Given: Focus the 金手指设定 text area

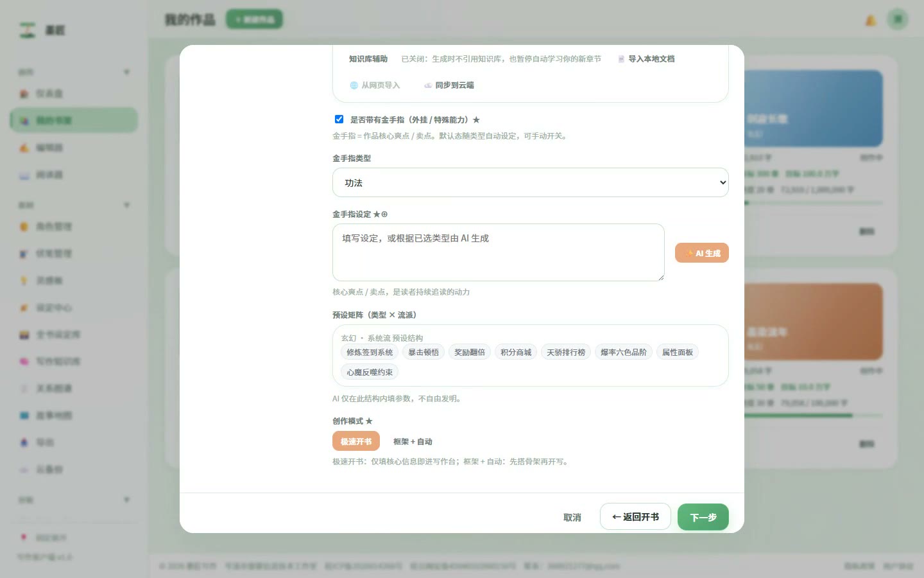Looking at the screenshot, I should pos(499,252).
